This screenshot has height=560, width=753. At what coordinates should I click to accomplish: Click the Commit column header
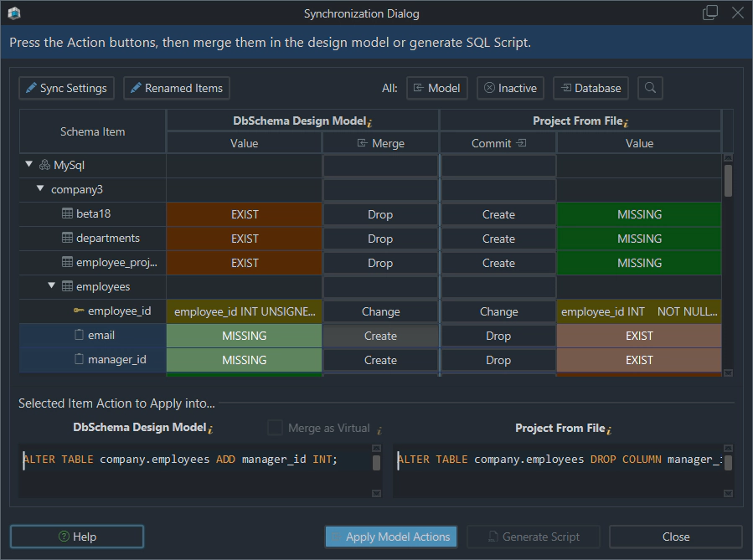tap(498, 143)
